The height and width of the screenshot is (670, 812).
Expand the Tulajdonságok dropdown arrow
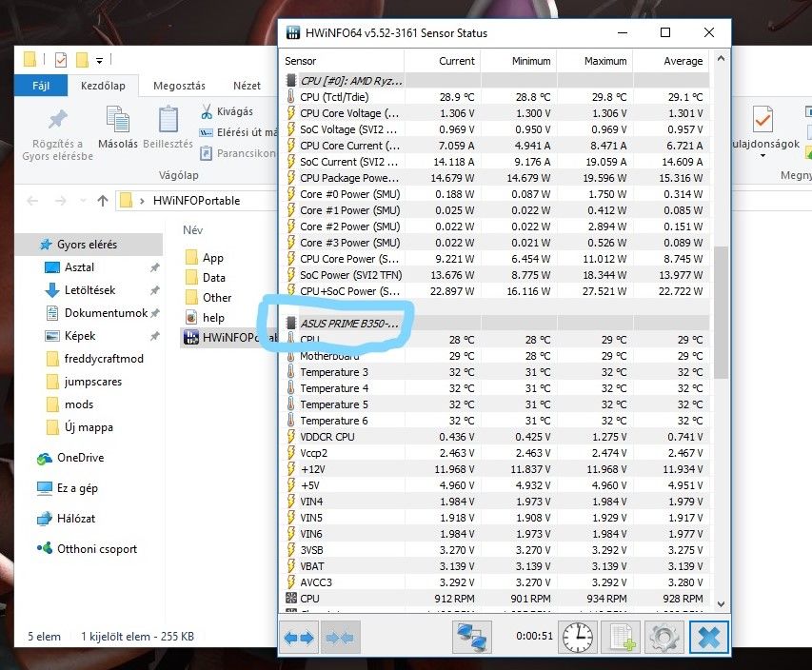point(762,156)
